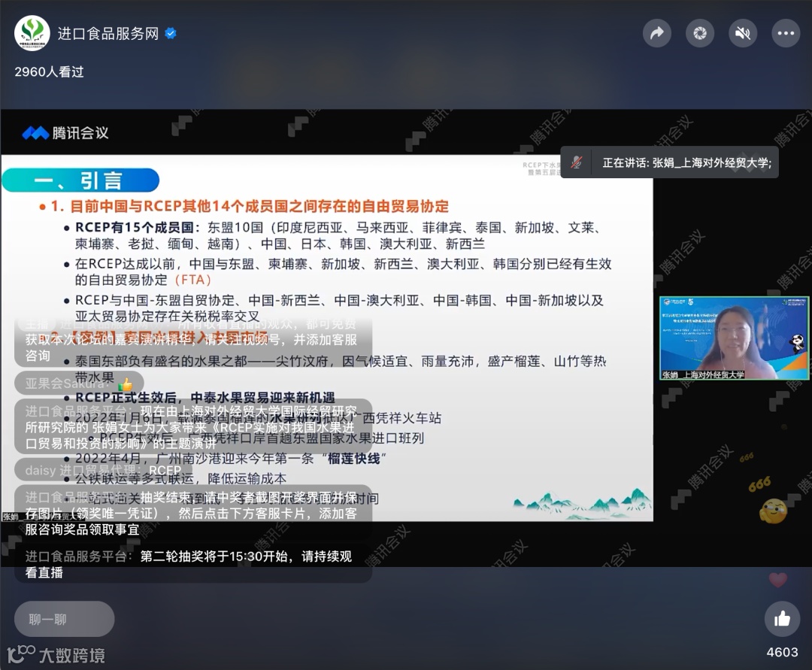Viewport: 812px width, 670px height.
Task: Click the daisy 进口贸易代理 RCEP comment
Action: (x=104, y=470)
